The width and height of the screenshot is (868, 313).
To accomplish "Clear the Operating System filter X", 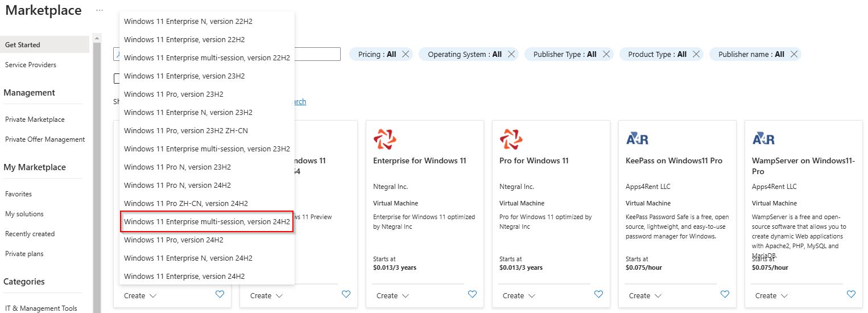I will coord(511,54).
